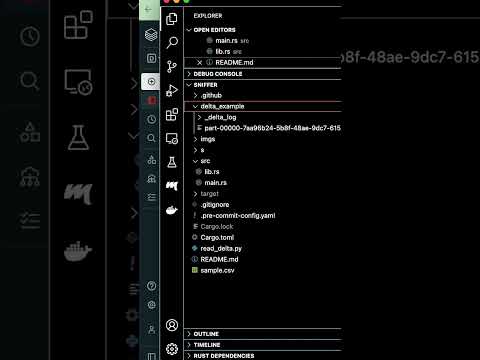Open the Explorer view icon
Image resolution: width=480 pixels, height=360 pixels.
coord(172,19)
